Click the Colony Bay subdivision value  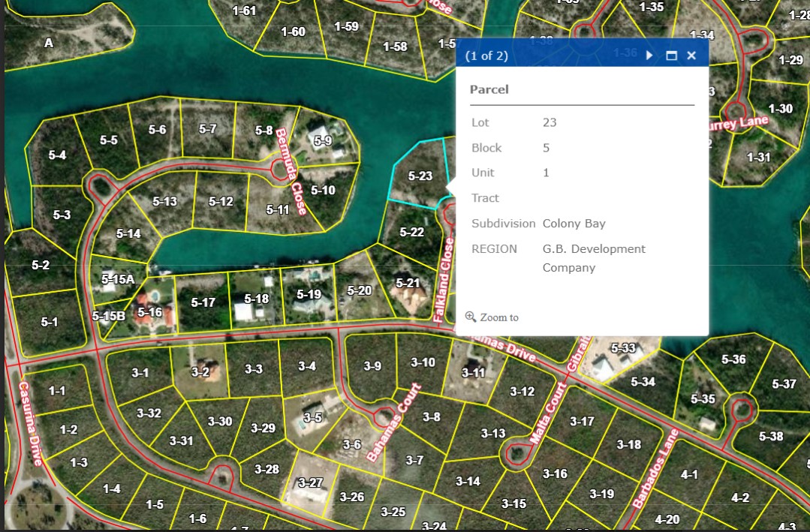click(574, 224)
